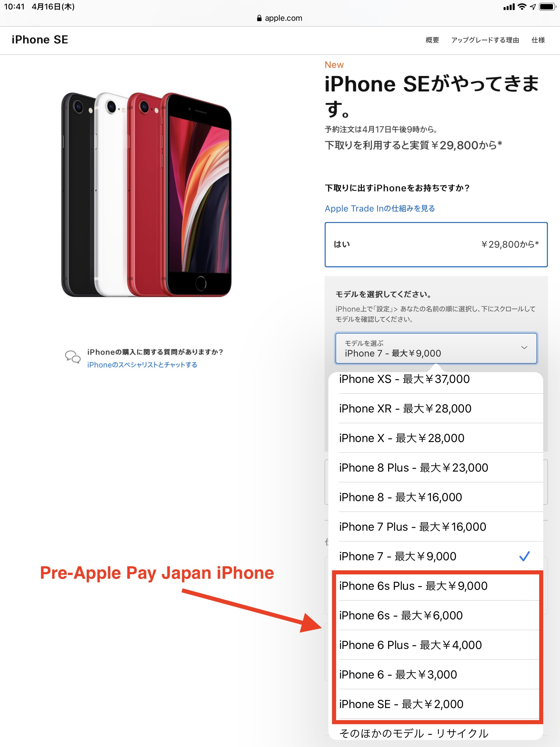Choose iPhone 8 Plus 最大￥23,000 option
Viewport: 560px width, 747px height.
pos(436,468)
